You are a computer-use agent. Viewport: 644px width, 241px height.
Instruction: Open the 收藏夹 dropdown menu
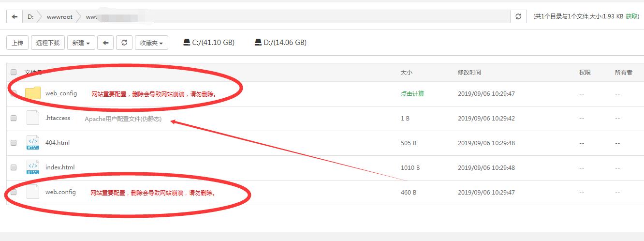[151, 43]
